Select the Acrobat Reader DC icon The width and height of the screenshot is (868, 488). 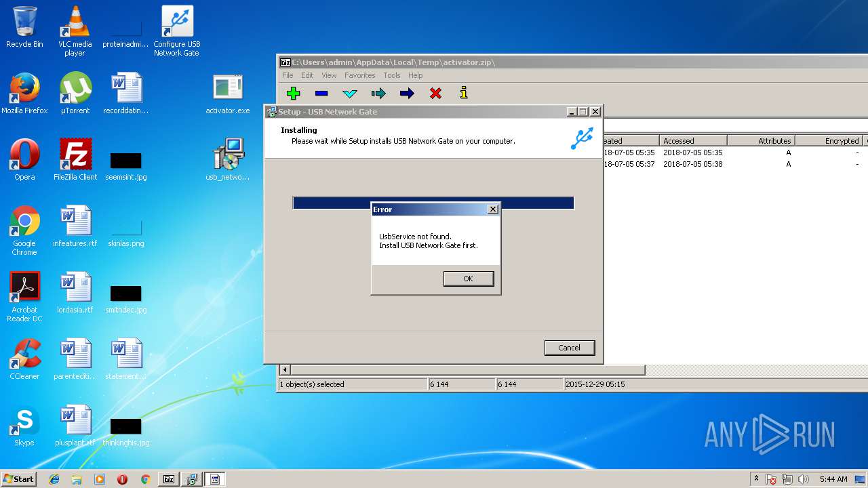coord(24,297)
